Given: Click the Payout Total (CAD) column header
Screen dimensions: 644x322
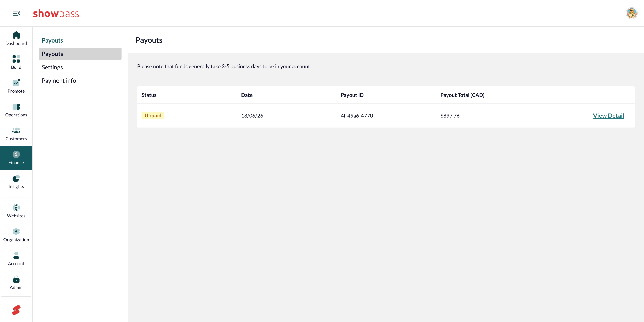Looking at the screenshot, I should coord(462,95).
